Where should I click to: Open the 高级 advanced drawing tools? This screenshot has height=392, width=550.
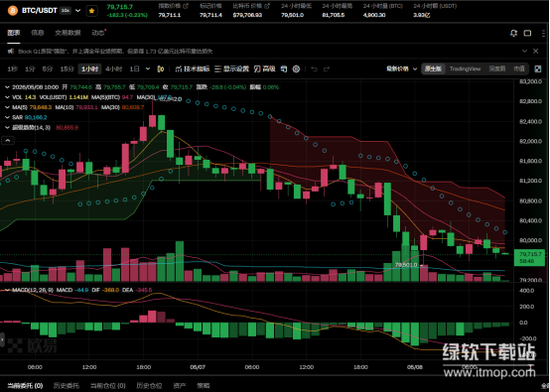click(264, 68)
